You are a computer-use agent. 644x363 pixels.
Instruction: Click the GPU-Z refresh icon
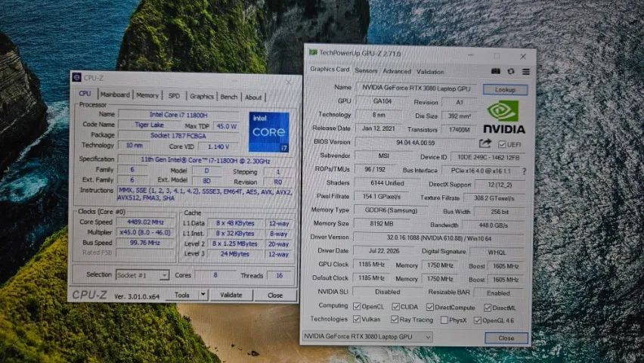pyautogui.click(x=510, y=71)
